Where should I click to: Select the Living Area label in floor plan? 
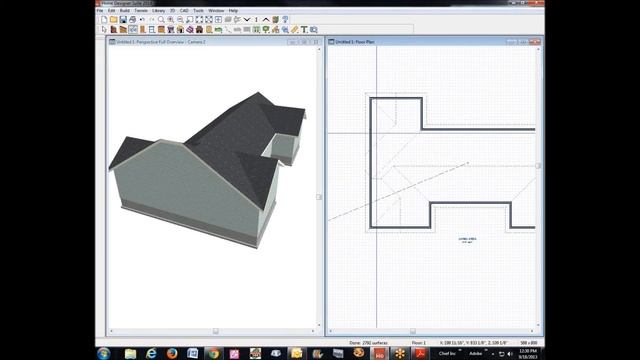(467, 240)
